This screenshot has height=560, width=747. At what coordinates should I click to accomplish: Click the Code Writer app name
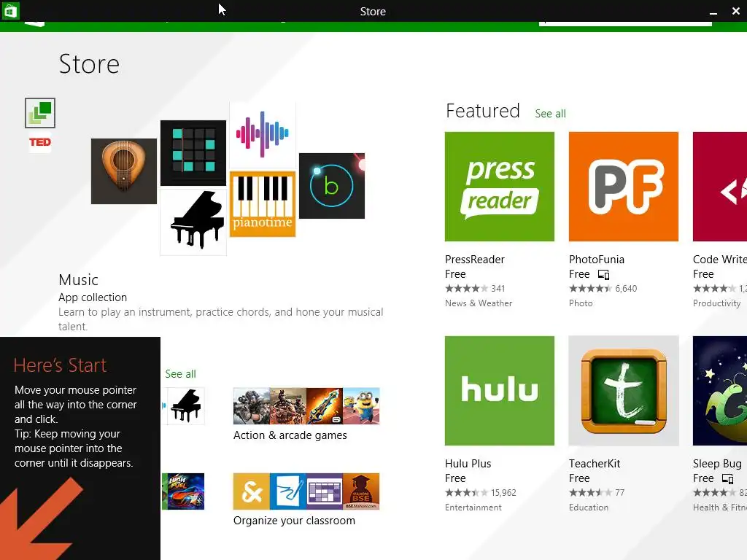tap(720, 260)
